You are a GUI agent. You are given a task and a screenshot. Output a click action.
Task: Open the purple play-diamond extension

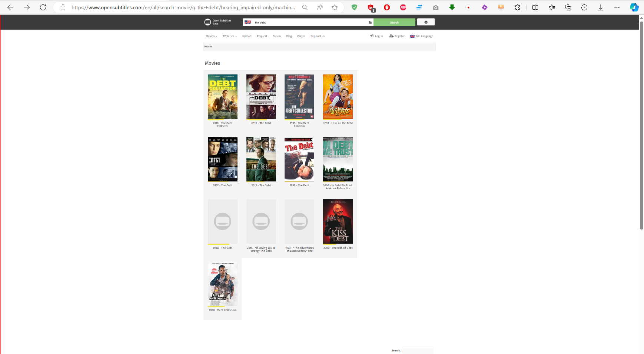(485, 7)
